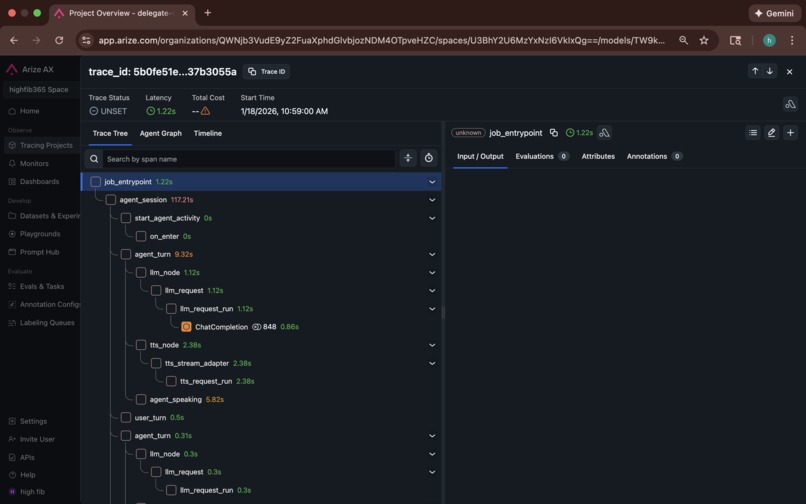Select the ChatCompletion LLM span icon

click(186, 327)
